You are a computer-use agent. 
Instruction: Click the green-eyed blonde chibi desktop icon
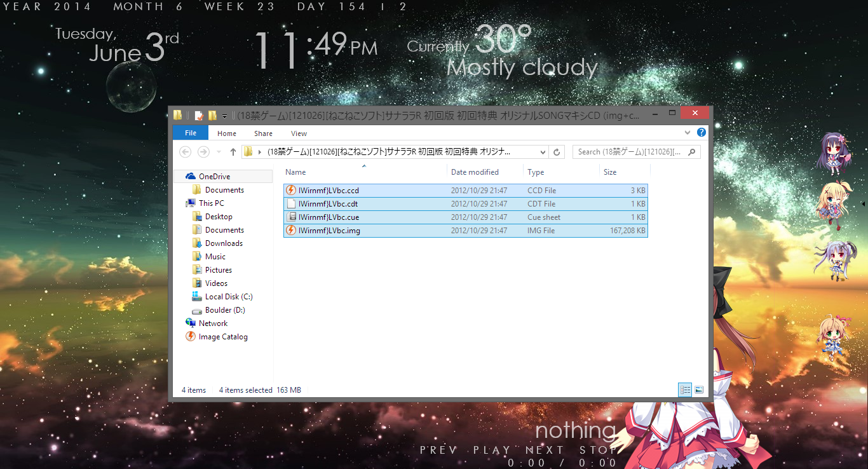[832, 337]
